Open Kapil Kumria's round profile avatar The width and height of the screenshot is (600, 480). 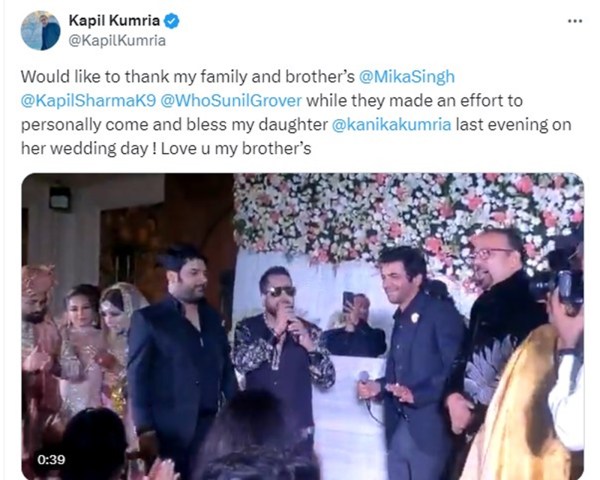41,31
